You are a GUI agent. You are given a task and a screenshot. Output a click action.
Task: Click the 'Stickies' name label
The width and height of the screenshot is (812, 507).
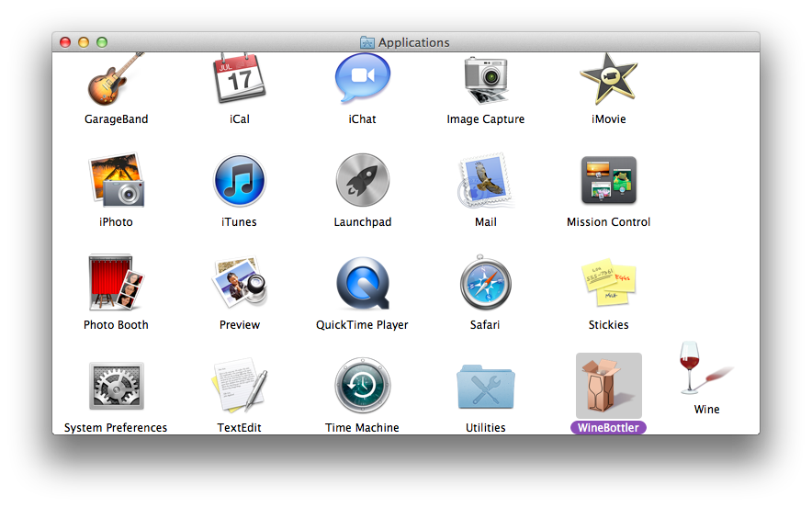[608, 325]
